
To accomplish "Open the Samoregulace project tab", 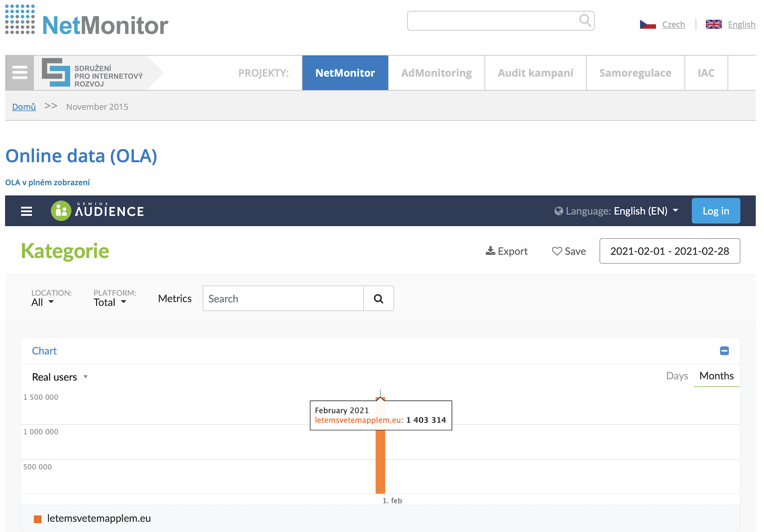I will (635, 73).
